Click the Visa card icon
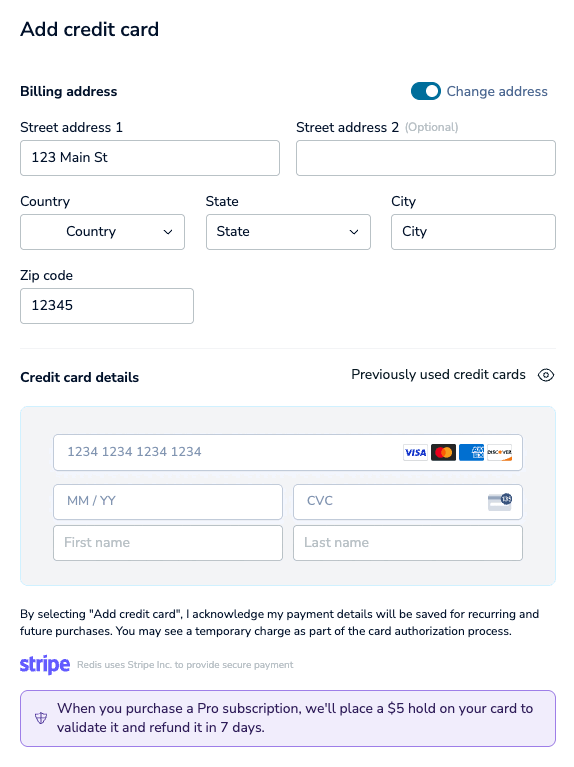 click(x=415, y=452)
